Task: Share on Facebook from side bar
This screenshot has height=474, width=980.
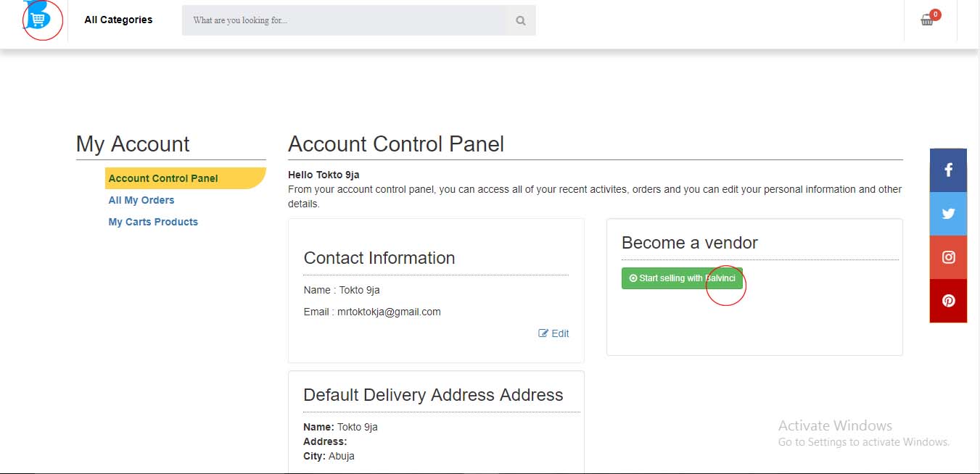Action: [948, 170]
